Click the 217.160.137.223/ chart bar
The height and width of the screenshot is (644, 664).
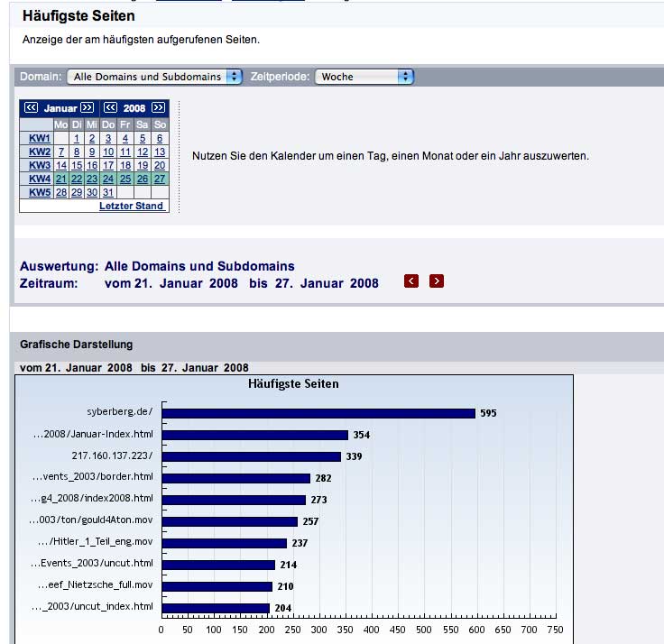[x=251, y=456]
